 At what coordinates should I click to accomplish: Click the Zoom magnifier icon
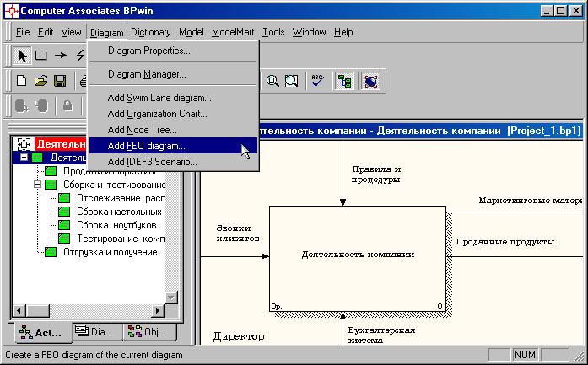[x=272, y=81]
